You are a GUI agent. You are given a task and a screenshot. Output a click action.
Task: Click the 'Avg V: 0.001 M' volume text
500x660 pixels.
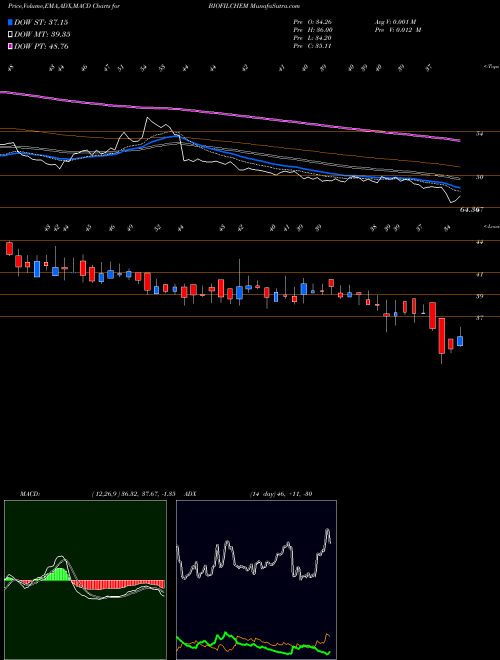click(x=397, y=22)
